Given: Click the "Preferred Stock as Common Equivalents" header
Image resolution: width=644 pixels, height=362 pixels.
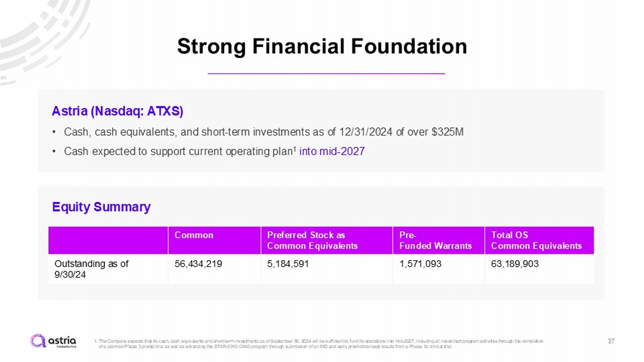Looking at the screenshot, I should click(x=312, y=240).
